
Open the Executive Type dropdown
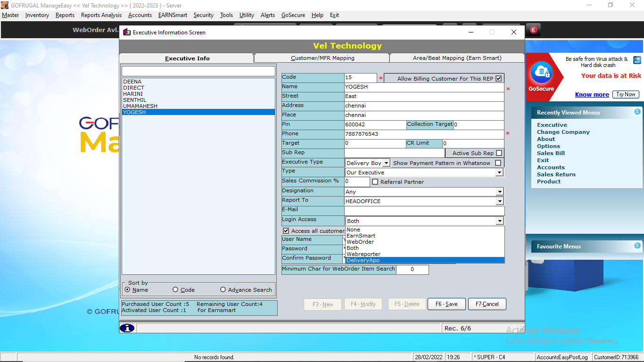pos(386,163)
